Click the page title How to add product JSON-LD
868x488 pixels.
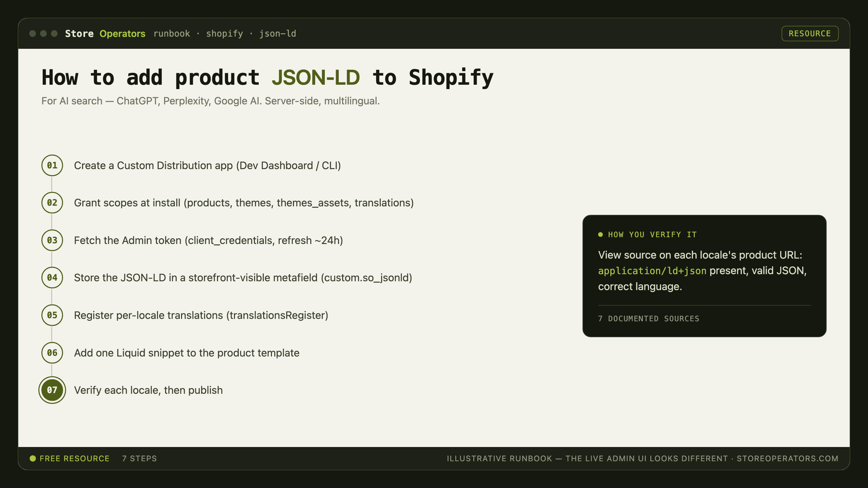[x=267, y=78]
